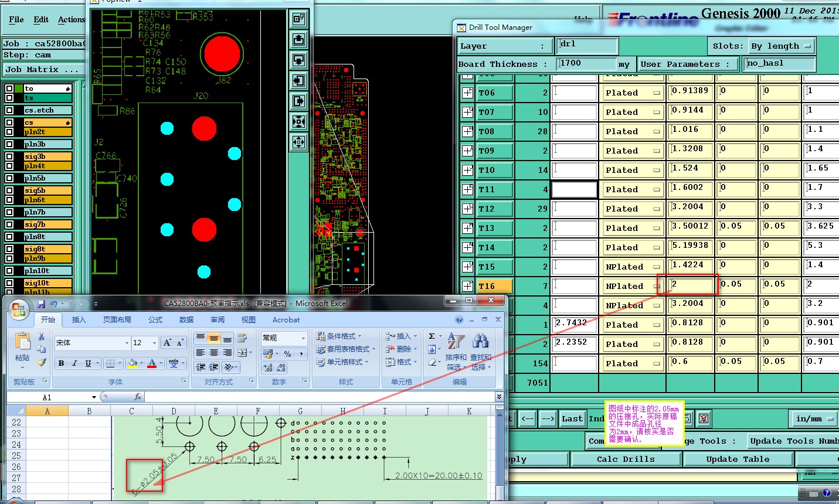This screenshot has width=839, height=504.
Task: Open the Actions menu in Genesis
Action: coord(72,19)
